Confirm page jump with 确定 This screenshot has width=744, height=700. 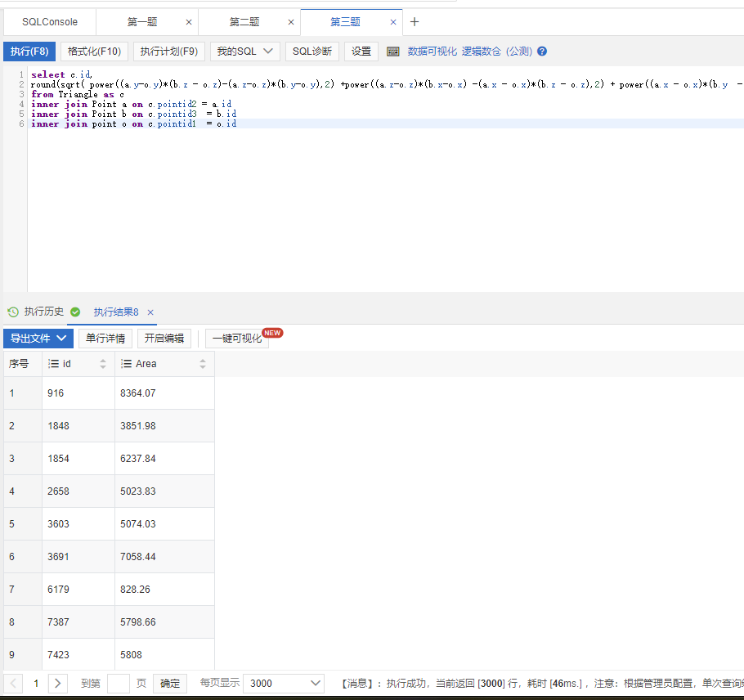pyautogui.click(x=170, y=684)
